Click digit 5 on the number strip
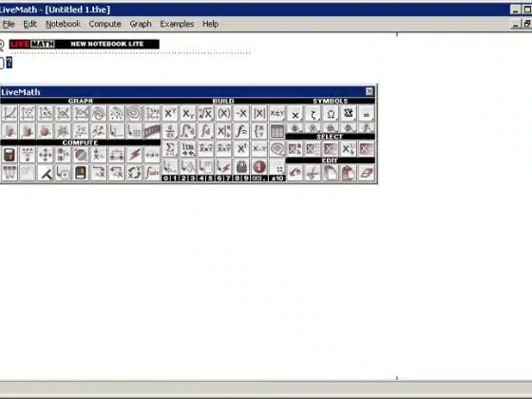This screenshot has width=532, height=399. click(210, 179)
